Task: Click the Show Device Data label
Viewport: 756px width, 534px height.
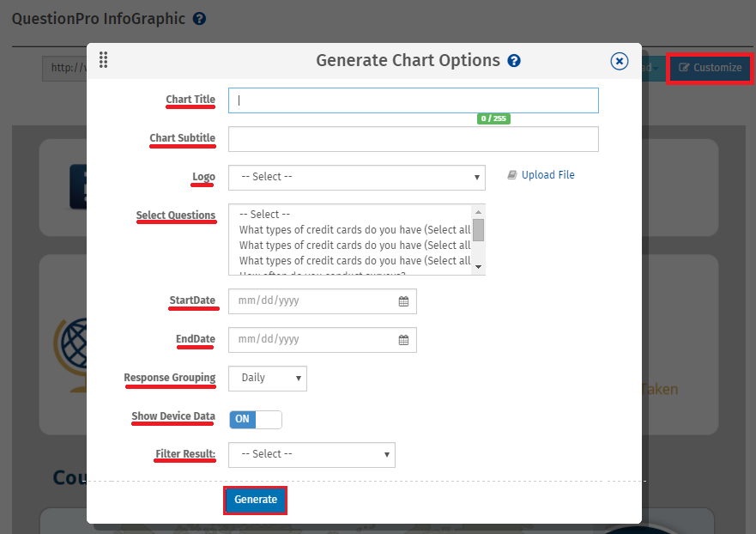Action: point(173,416)
